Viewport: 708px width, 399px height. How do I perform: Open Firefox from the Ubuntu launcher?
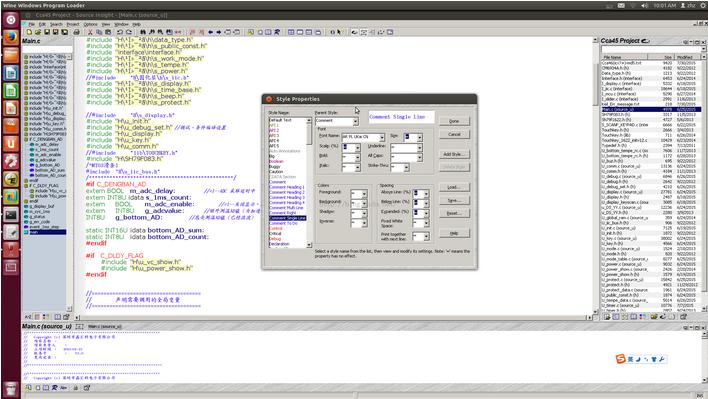(11, 37)
